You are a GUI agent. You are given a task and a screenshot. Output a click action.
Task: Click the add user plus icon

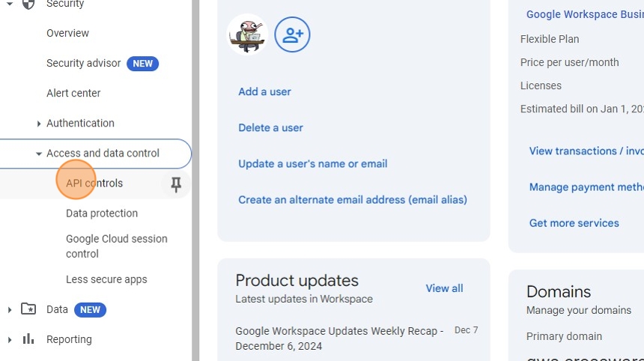click(292, 34)
